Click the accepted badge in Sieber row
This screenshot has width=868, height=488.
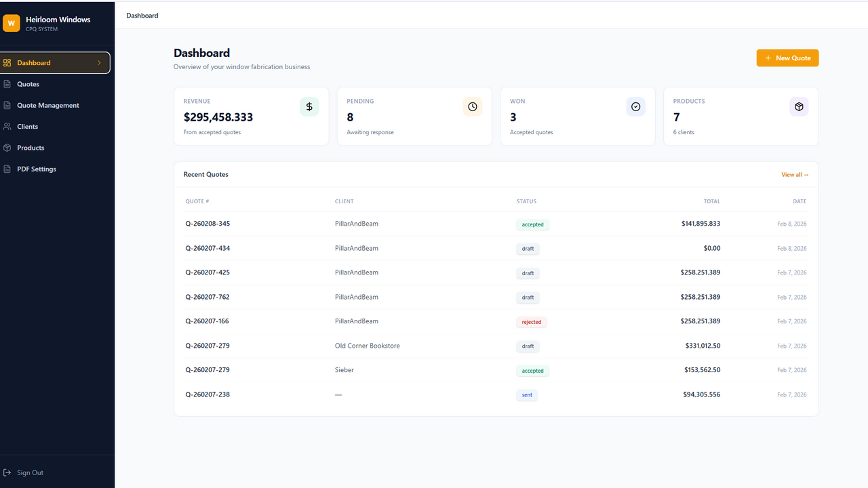[x=532, y=371]
